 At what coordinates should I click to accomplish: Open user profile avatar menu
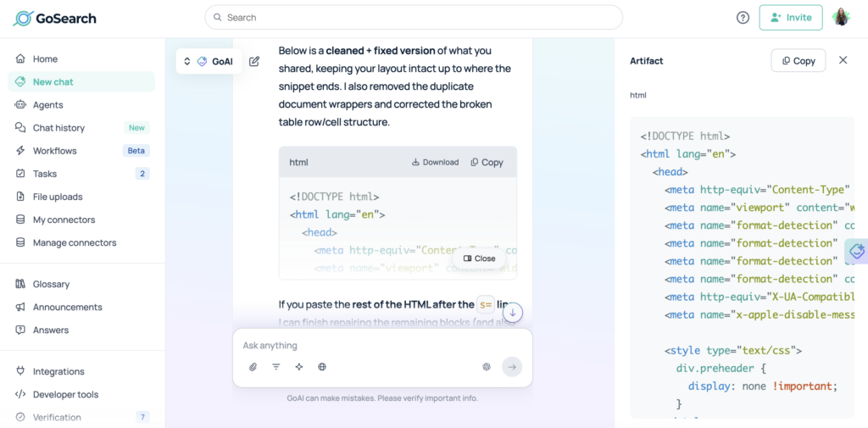click(841, 18)
